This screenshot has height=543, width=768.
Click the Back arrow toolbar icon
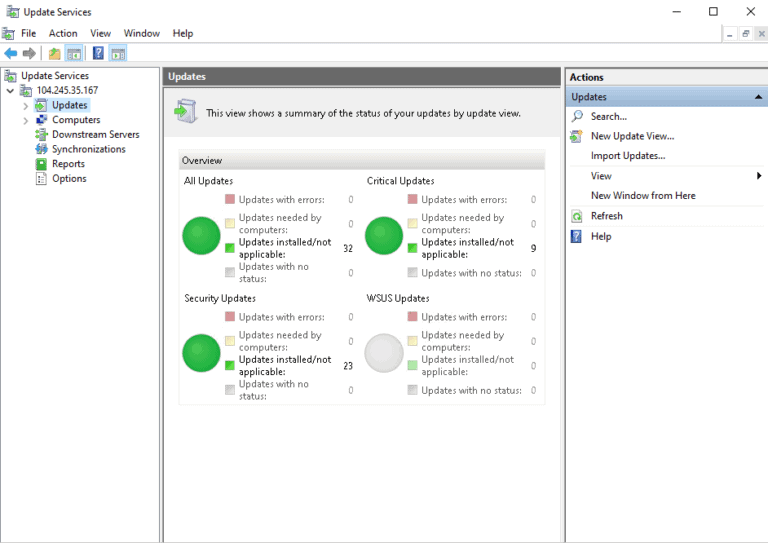pos(11,53)
